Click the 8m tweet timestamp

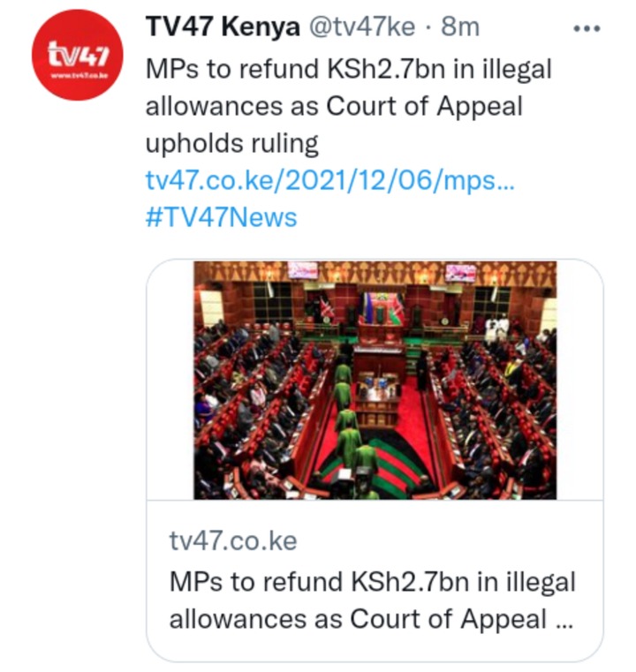point(460,26)
